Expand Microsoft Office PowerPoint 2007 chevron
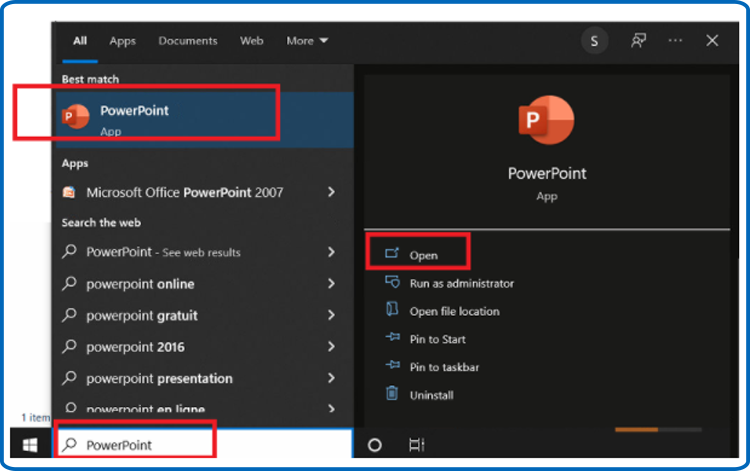The width and height of the screenshot is (750, 471). [331, 192]
